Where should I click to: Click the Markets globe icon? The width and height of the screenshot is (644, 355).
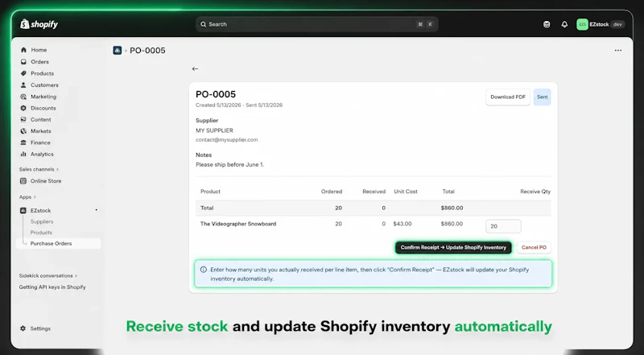[x=23, y=131]
